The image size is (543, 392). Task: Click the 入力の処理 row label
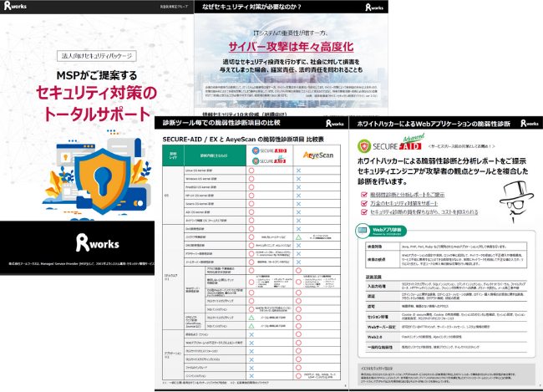pos(377,287)
